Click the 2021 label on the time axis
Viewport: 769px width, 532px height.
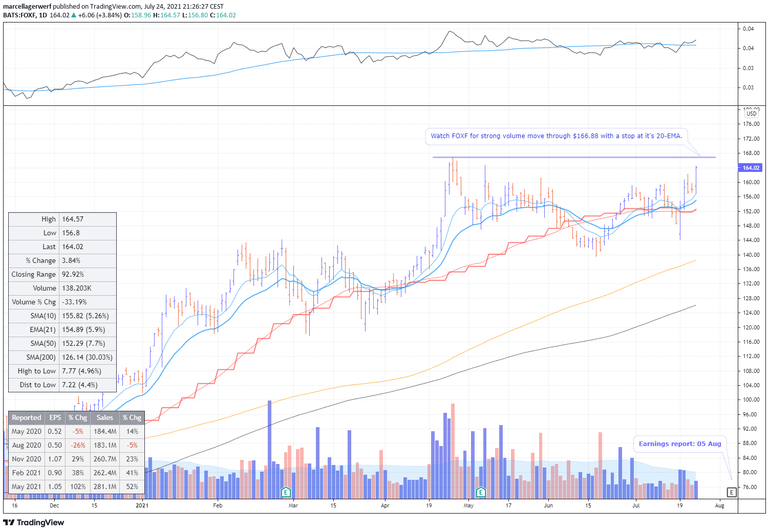tap(142, 505)
